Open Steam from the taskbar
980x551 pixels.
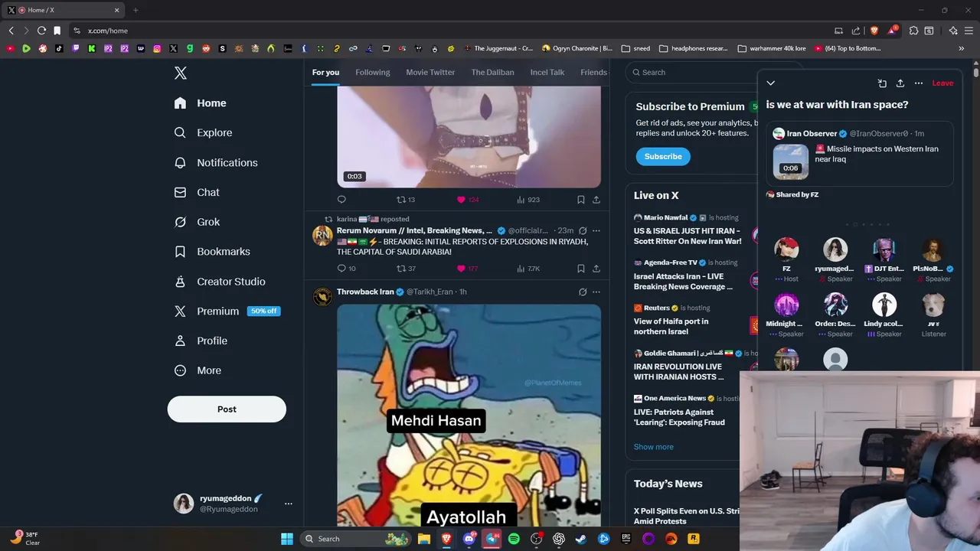(x=581, y=539)
